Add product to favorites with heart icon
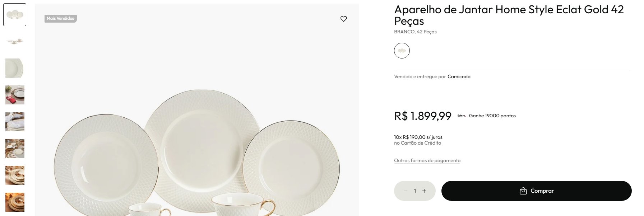Image resolution: width=644 pixels, height=216 pixels. tap(344, 19)
